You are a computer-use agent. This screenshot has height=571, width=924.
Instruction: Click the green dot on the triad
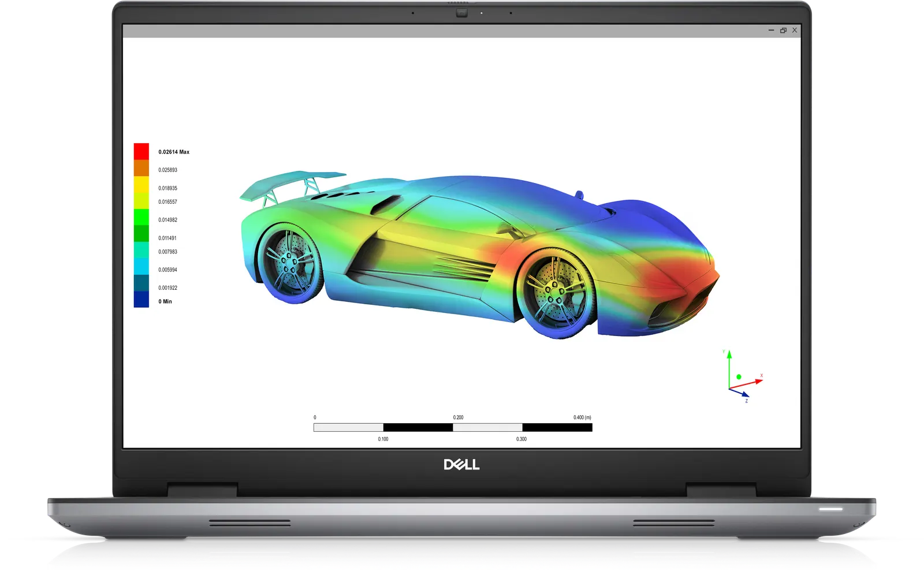739,377
